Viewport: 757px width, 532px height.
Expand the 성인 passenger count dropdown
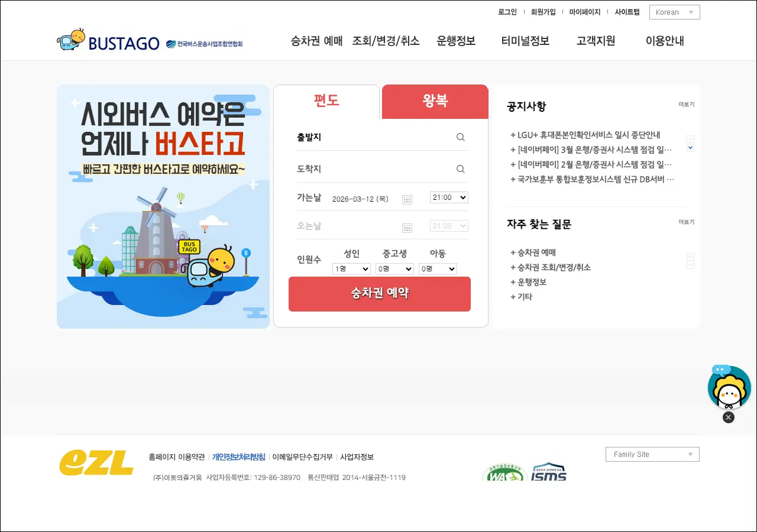coord(351,269)
